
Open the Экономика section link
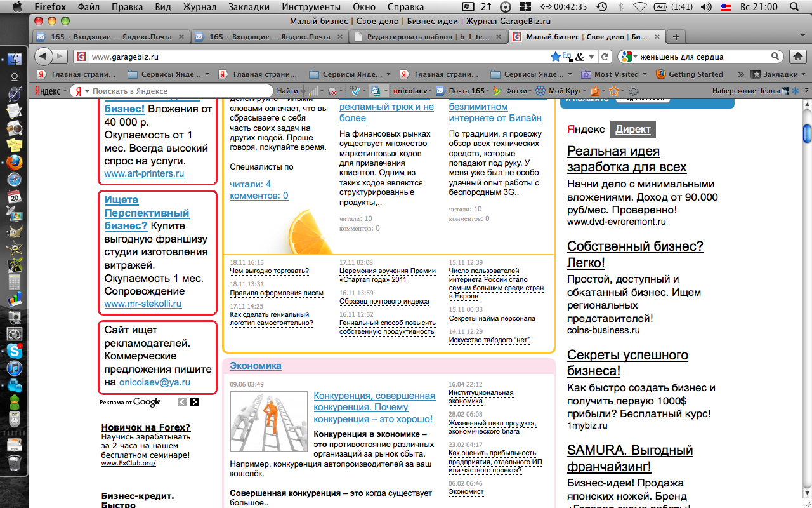pos(256,366)
